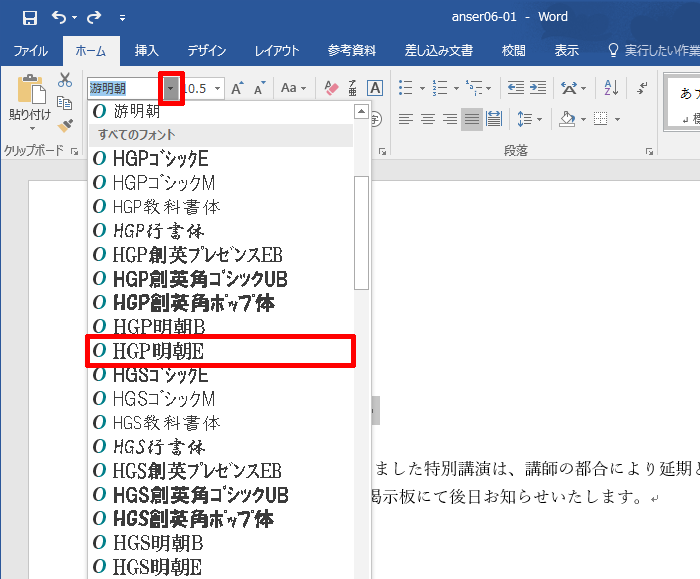Apply distributed alignment
Image resolution: width=700 pixels, height=579 pixels.
[494, 119]
